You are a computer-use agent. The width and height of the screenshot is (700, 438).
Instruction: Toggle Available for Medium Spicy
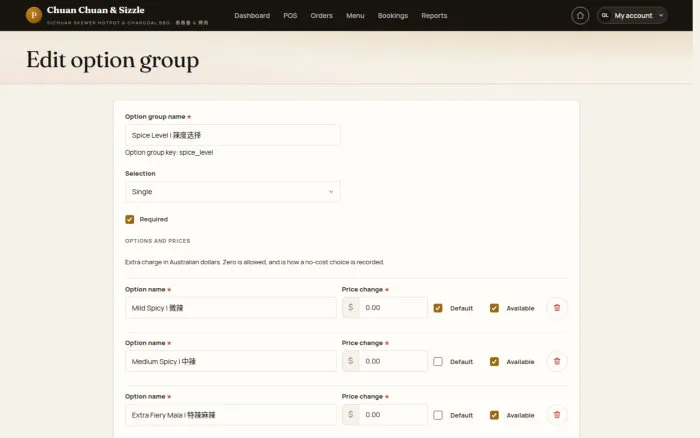494,362
